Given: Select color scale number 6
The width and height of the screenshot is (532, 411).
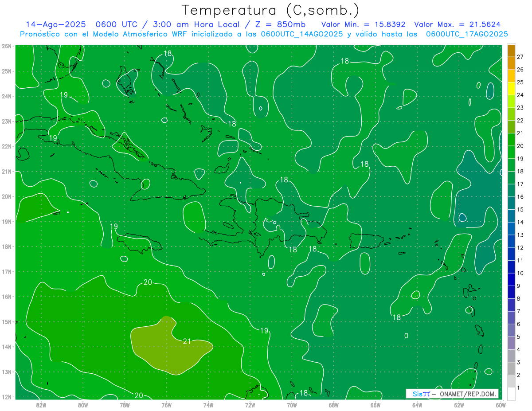Looking at the screenshot, I should pyautogui.click(x=518, y=324).
